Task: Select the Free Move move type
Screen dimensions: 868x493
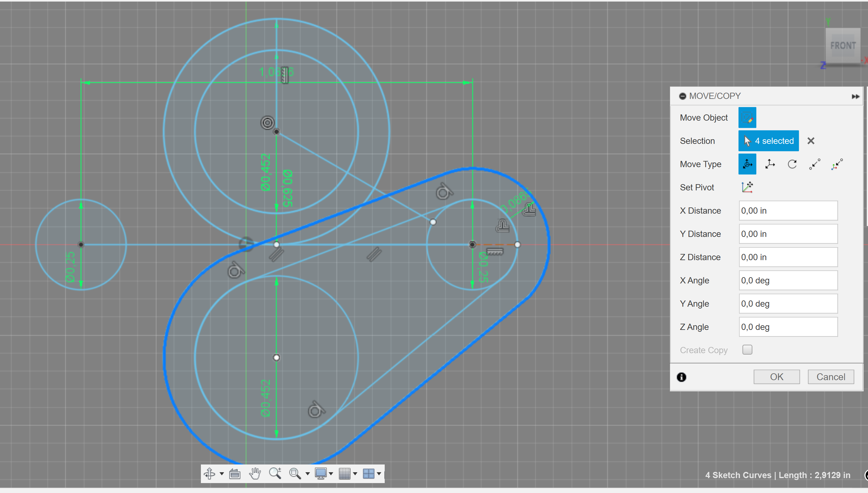Action: (x=747, y=164)
